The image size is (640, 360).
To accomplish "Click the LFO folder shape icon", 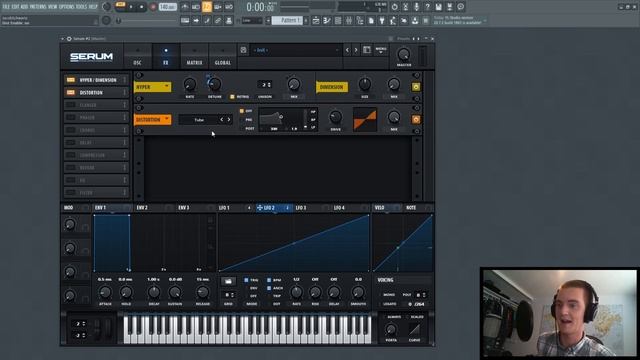I will (x=228, y=281).
